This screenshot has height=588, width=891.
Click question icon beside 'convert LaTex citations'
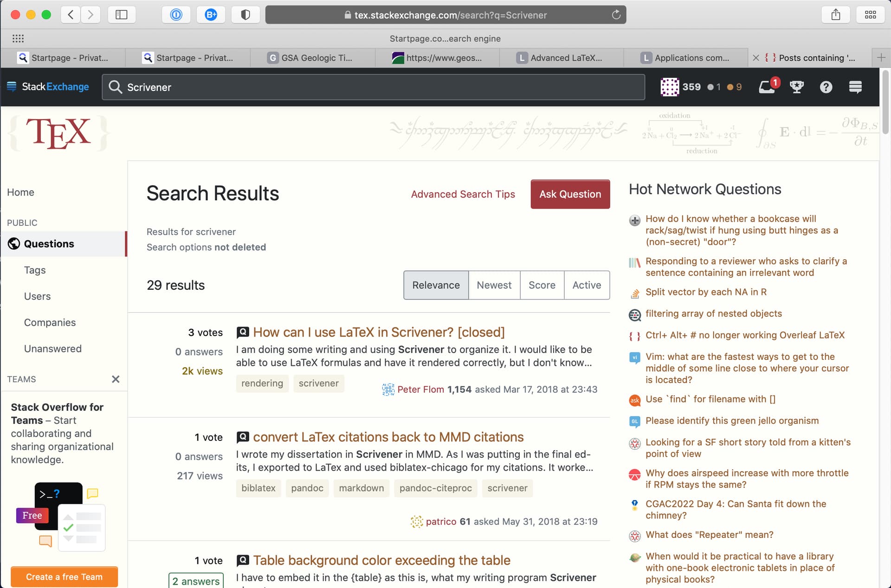[243, 437]
